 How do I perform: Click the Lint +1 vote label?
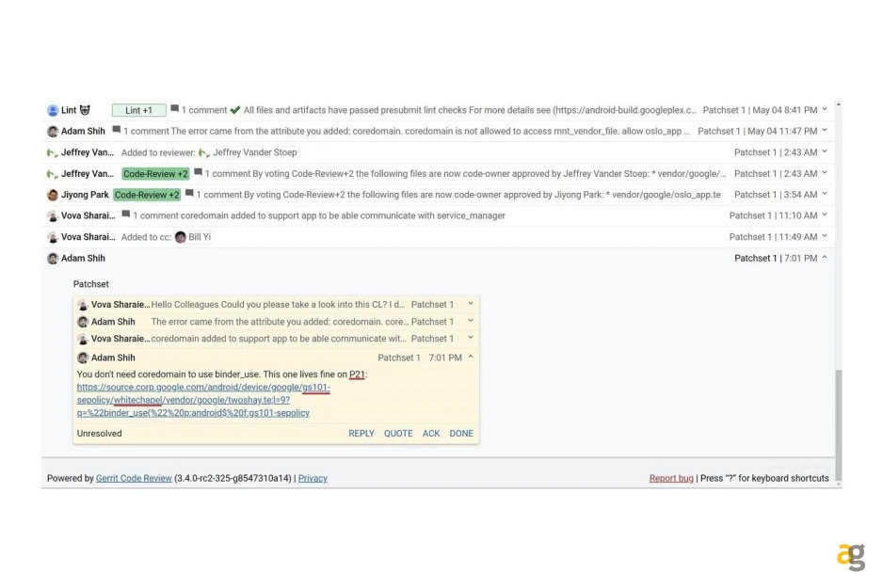click(138, 110)
